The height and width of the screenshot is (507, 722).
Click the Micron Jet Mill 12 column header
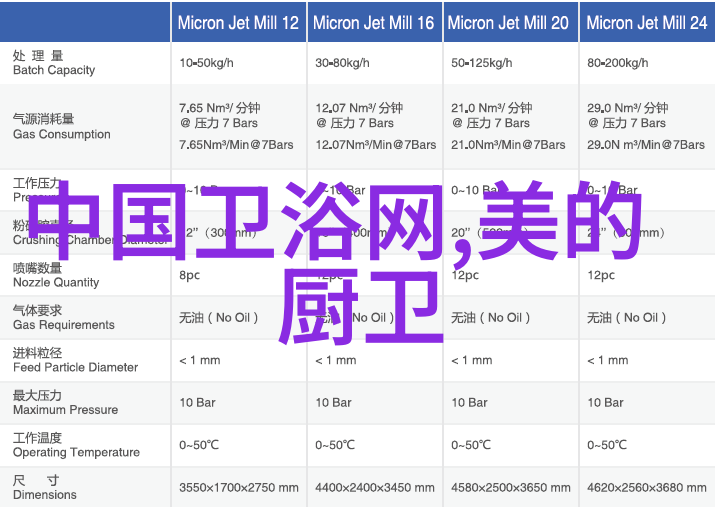pos(238,22)
